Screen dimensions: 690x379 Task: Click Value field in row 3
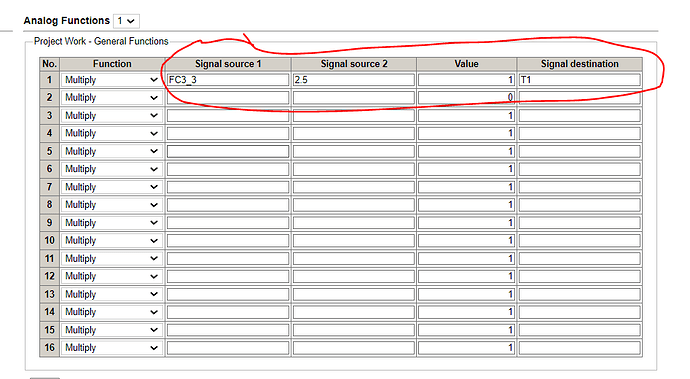coord(466,115)
